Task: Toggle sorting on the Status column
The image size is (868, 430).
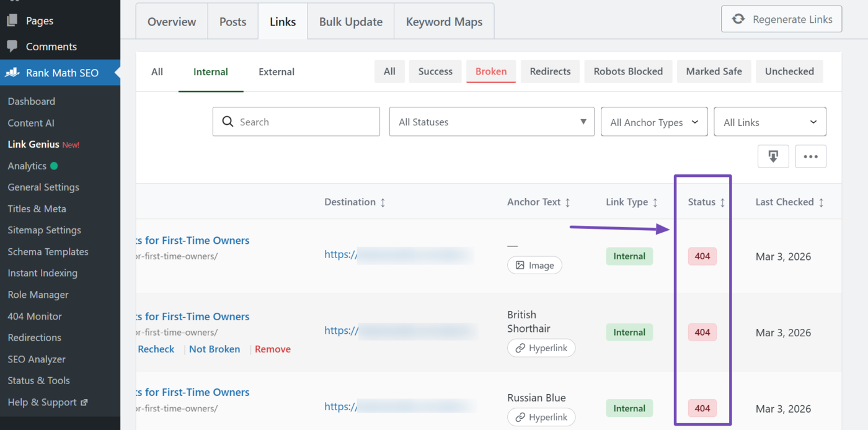Action: click(x=724, y=202)
